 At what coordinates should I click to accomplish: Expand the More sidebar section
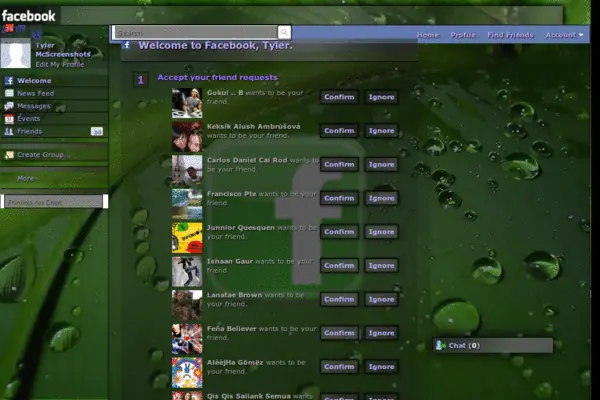tap(28, 178)
